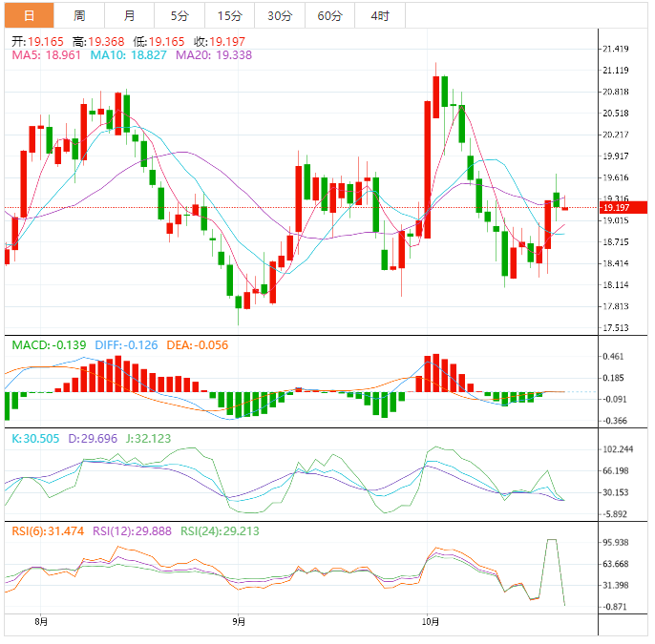Click the 8月 date axis label

click(41, 622)
